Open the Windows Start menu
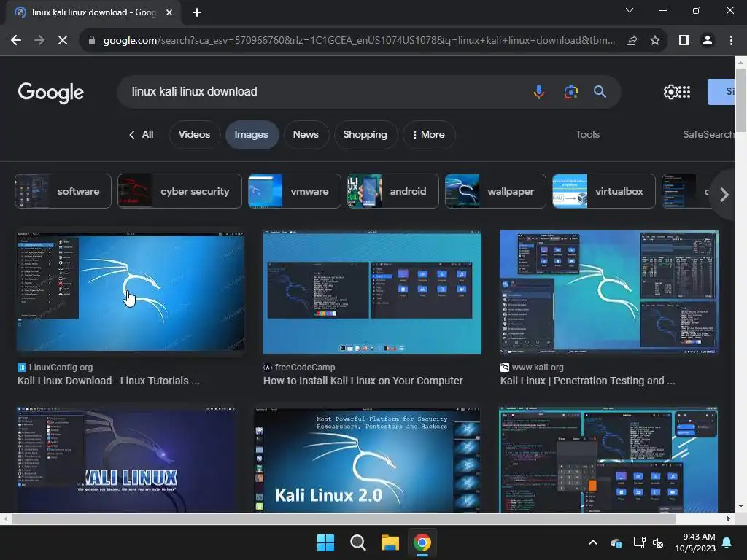Screen dimensions: 747x560 [326, 542]
